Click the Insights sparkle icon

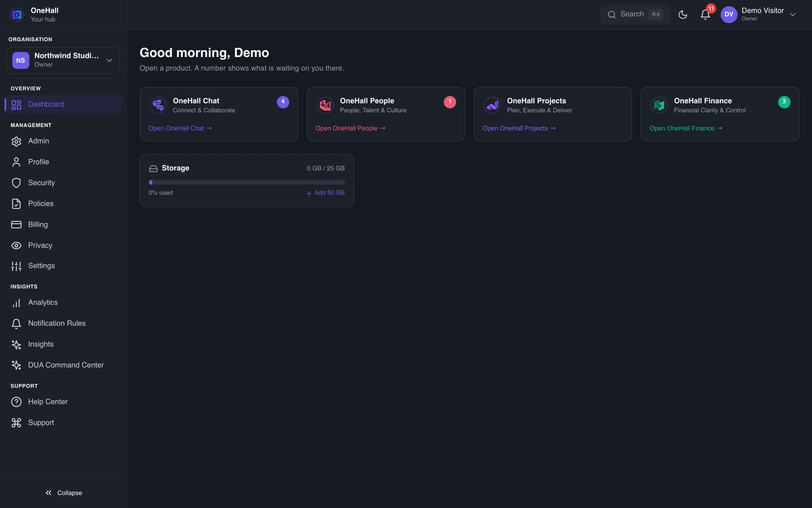[16, 345]
